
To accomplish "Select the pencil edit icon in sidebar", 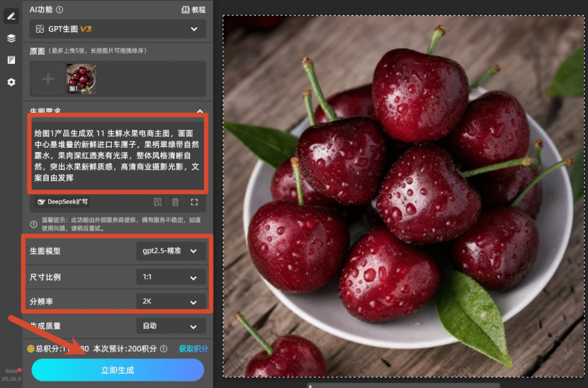I will click(11, 16).
